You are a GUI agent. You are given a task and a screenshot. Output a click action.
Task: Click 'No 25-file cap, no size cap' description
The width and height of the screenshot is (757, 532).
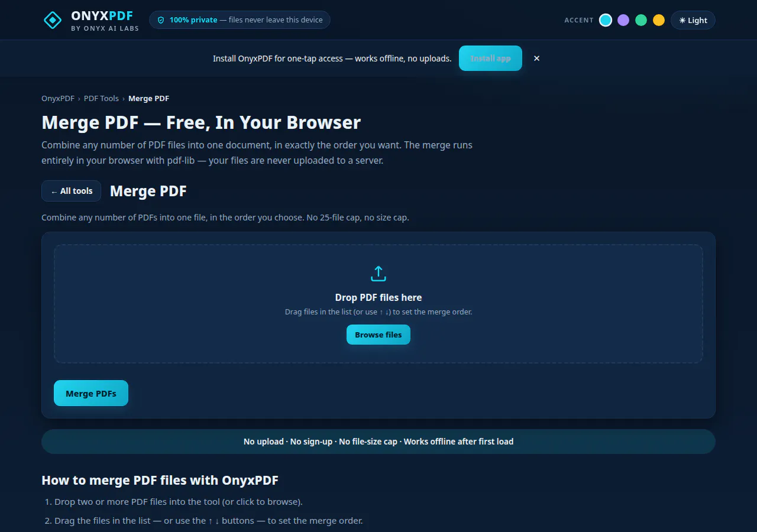(x=225, y=218)
